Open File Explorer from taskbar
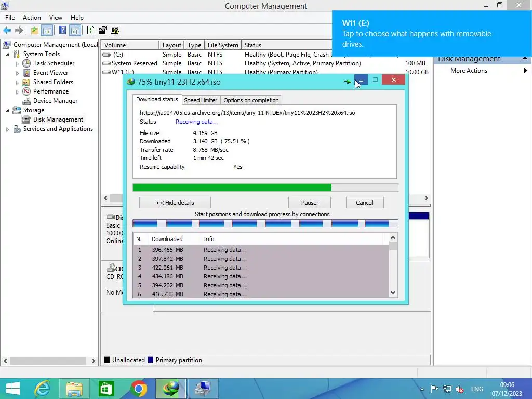This screenshot has width=532, height=399. (x=74, y=389)
